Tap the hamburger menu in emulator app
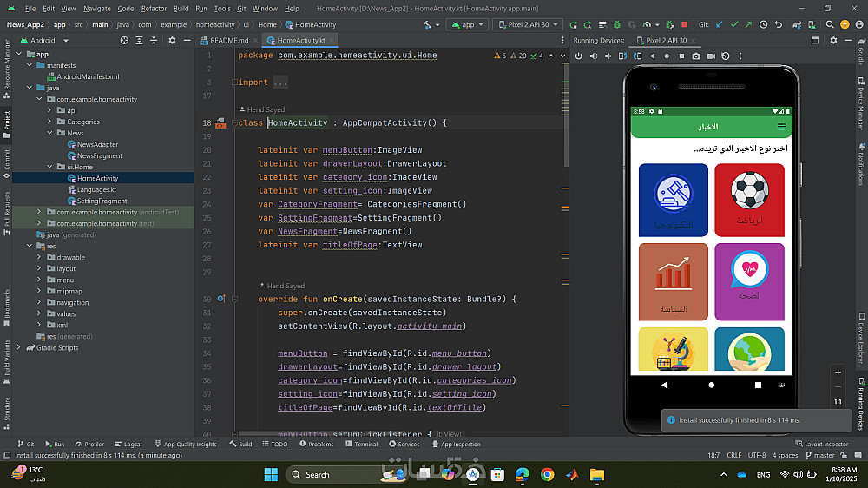Screen dimensions: 868x488 [781, 127]
